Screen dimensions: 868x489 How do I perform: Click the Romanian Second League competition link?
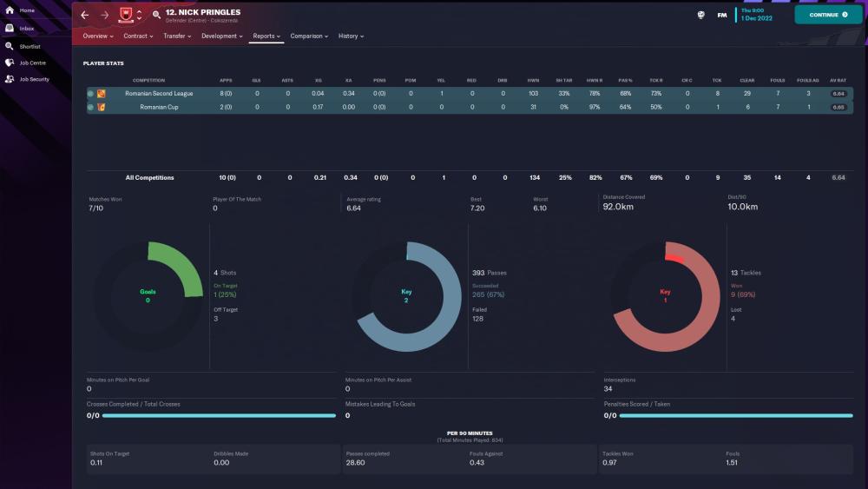[x=159, y=93]
